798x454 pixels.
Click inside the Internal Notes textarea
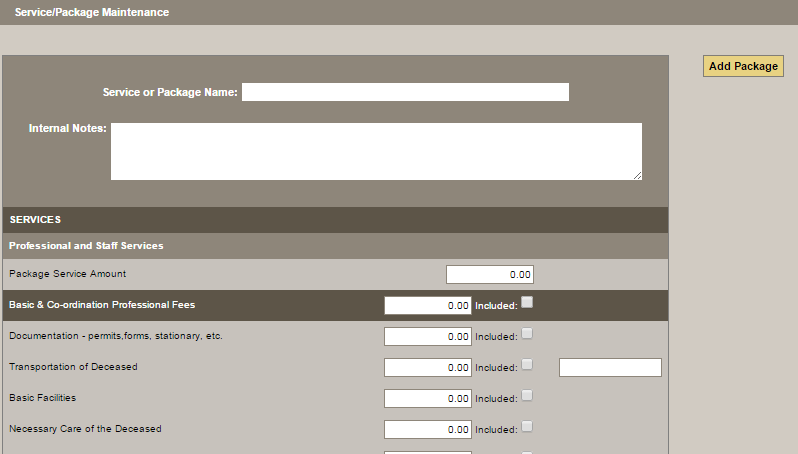click(377, 151)
